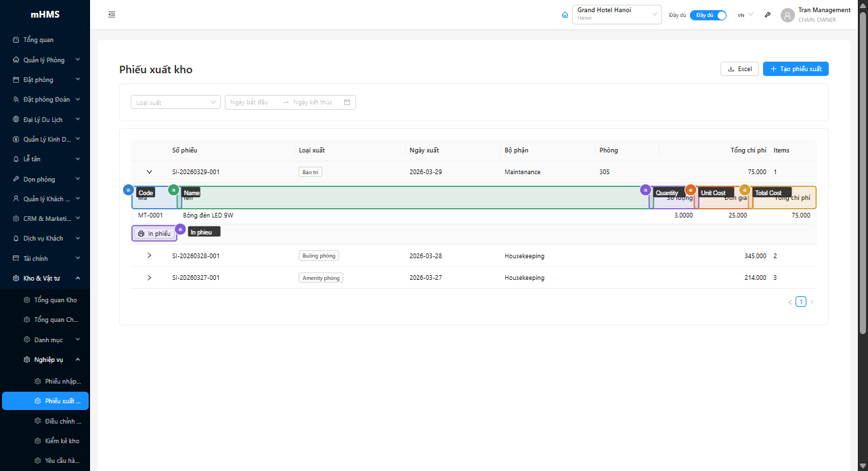Click the user avatar icon

coord(787,15)
